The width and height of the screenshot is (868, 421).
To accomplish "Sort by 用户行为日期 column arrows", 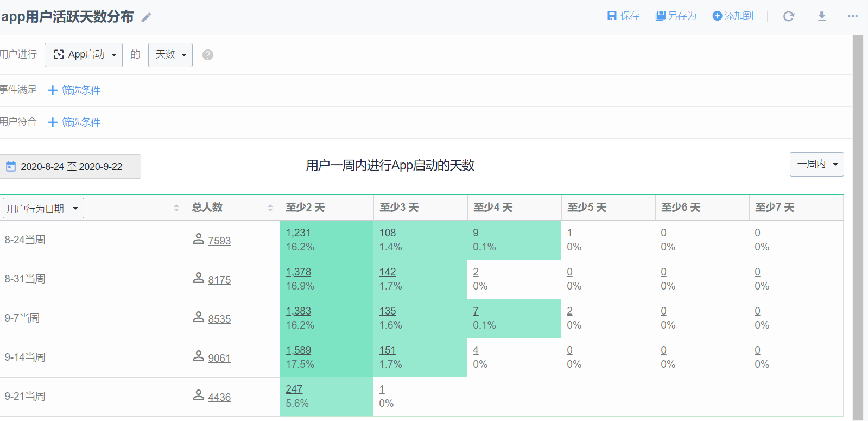I will (x=176, y=208).
